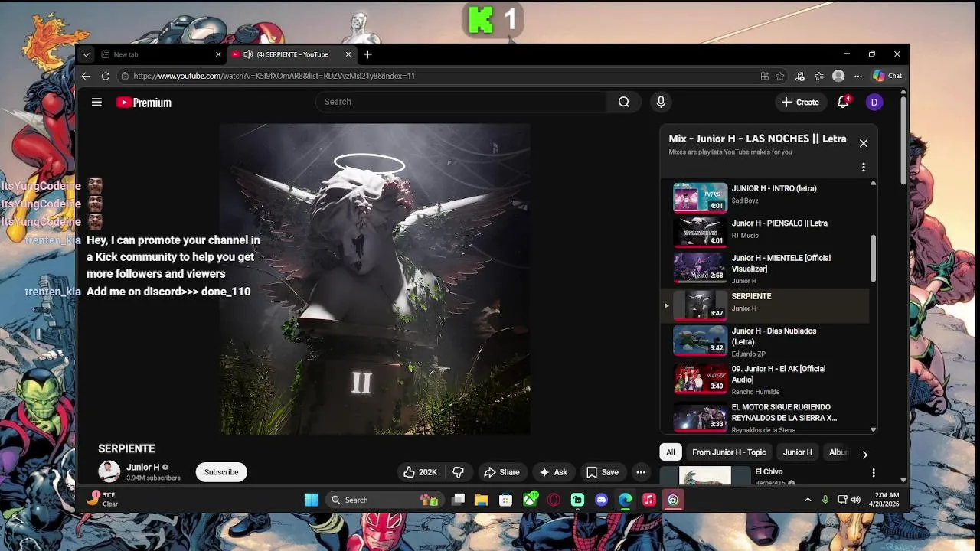Open Opera browser from the taskbar

[554, 500]
